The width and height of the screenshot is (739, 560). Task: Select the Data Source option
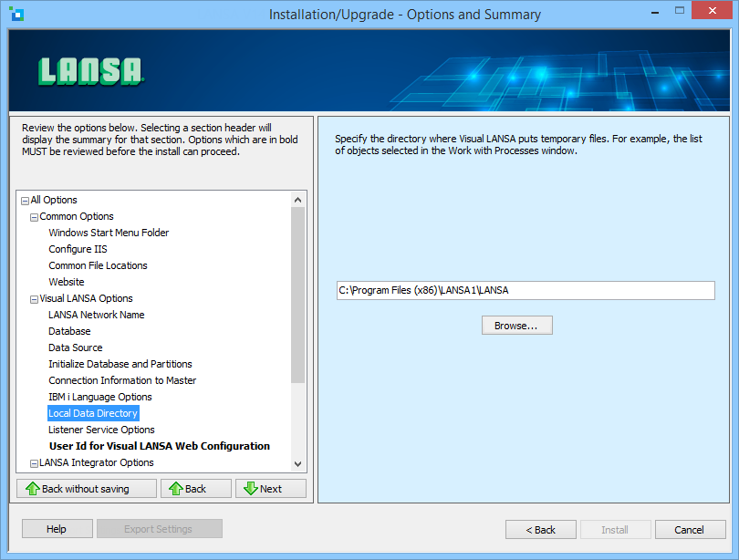[76, 347]
